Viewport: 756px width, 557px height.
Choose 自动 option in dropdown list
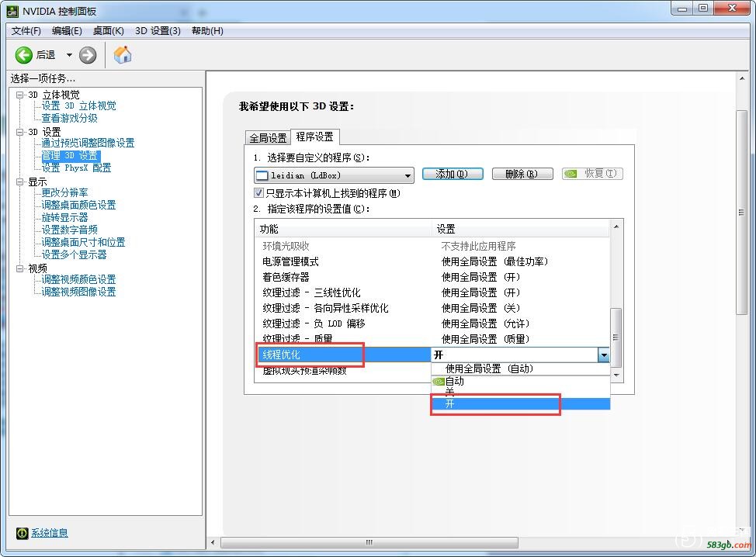[x=521, y=381]
